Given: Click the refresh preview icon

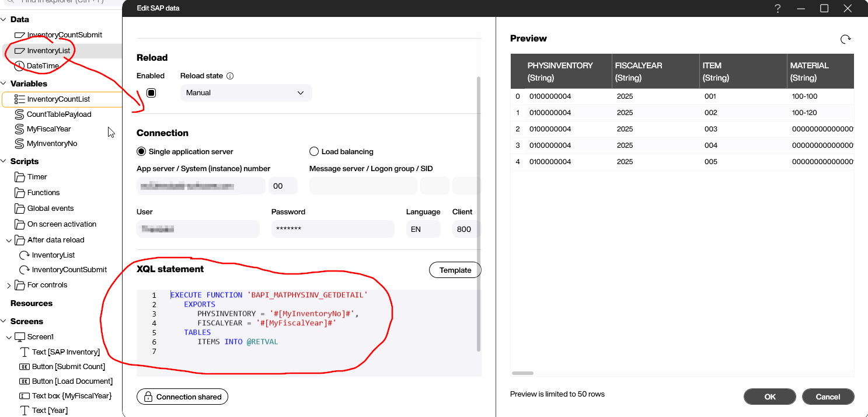Looking at the screenshot, I should tap(845, 39).
